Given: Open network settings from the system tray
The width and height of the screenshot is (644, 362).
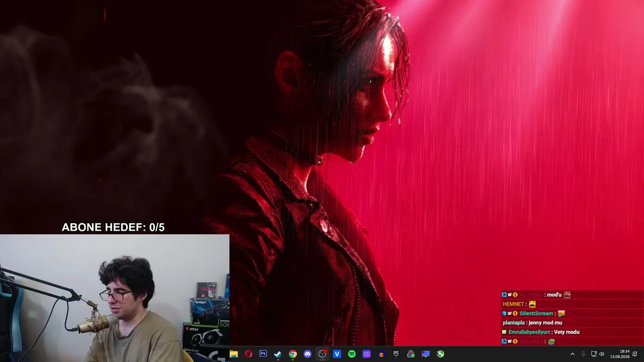Looking at the screenshot, I should [x=593, y=354].
